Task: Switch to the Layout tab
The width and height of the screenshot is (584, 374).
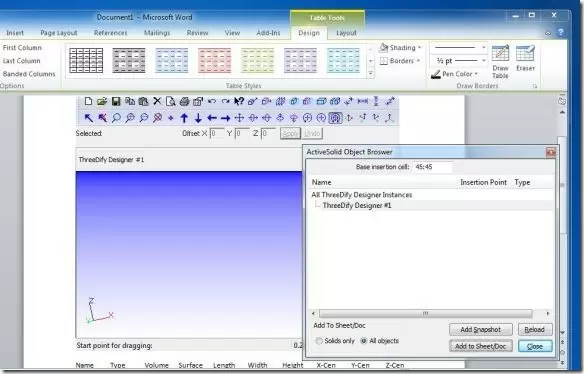Action: coord(346,33)
